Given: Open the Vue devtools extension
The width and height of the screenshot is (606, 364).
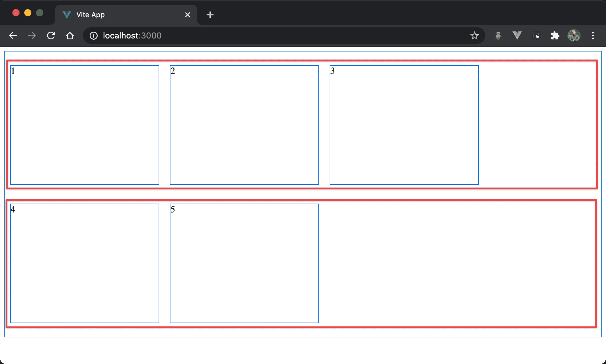Looking at the screenshot, I should tap(517, 36).
